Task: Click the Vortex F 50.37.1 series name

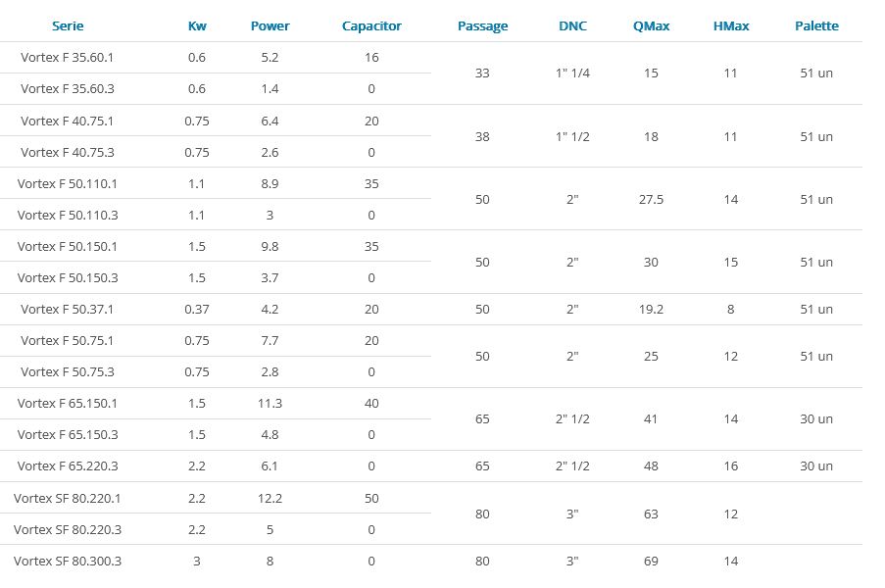Action: tap(68, 310)
